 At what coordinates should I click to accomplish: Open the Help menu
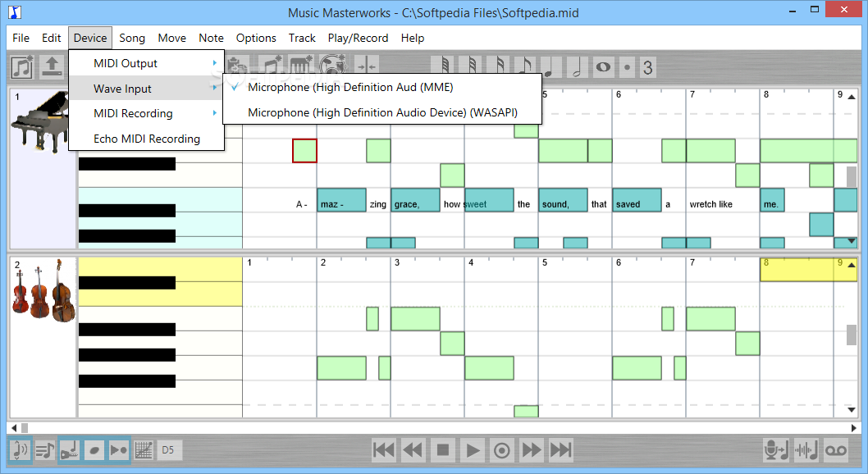[413, 39]
